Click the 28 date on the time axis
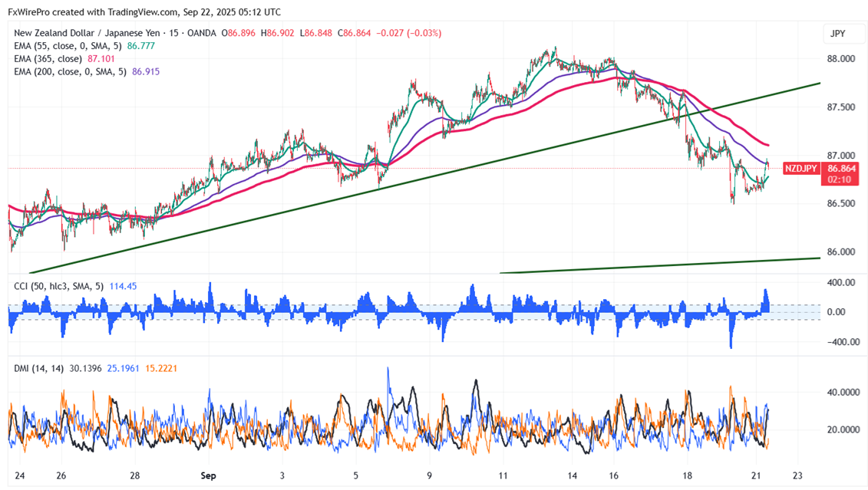 [x=134, y=475]
